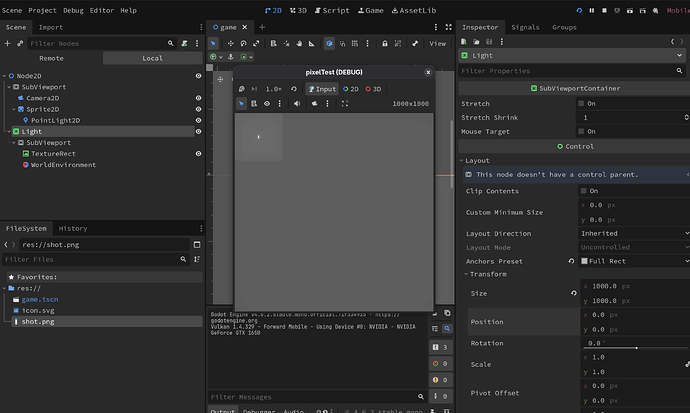Open the Debug menu
Viewport: 690px width, 413px height.
coord(73,11)
